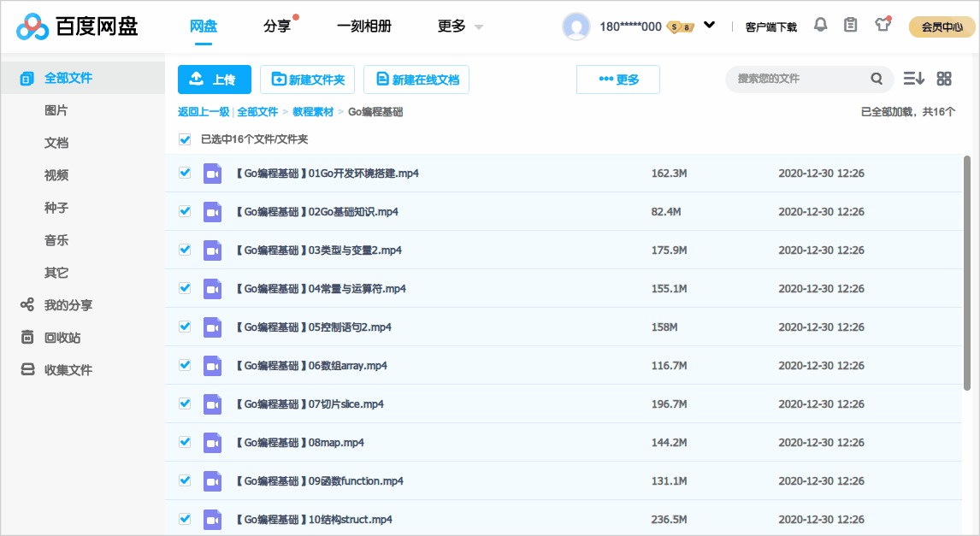Click the Baidu Netdisk logo
This screenshot has width=980, height=536.
coord(77,27)
